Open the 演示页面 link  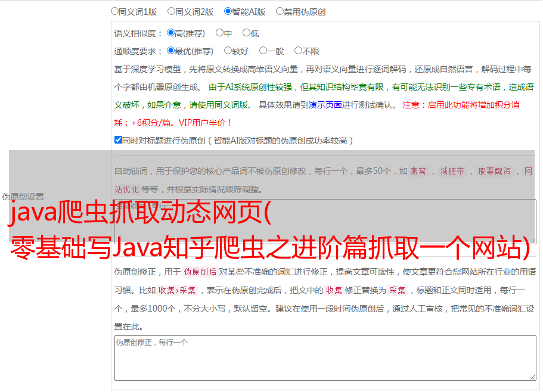point(325,105)
